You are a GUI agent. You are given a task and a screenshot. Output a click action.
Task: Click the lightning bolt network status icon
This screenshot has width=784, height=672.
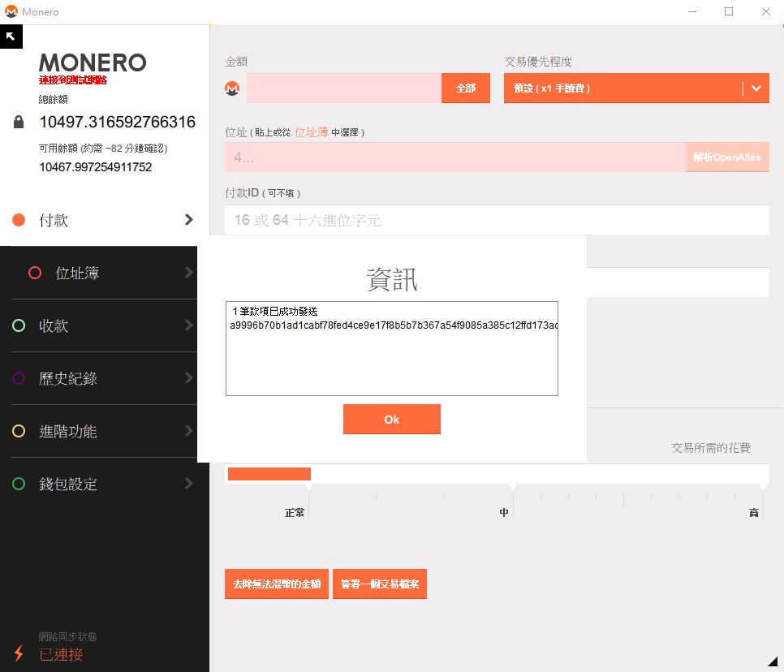coord(19,653)
